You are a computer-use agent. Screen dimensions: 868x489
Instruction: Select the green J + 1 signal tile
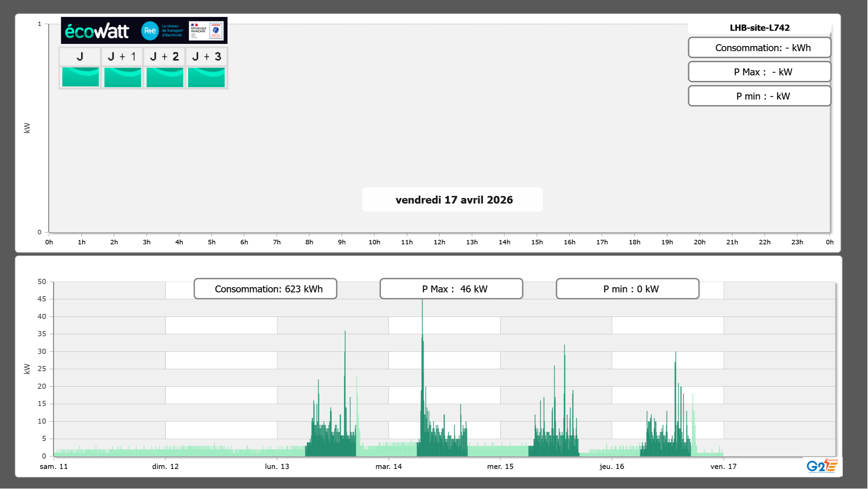tap(122, 77)
